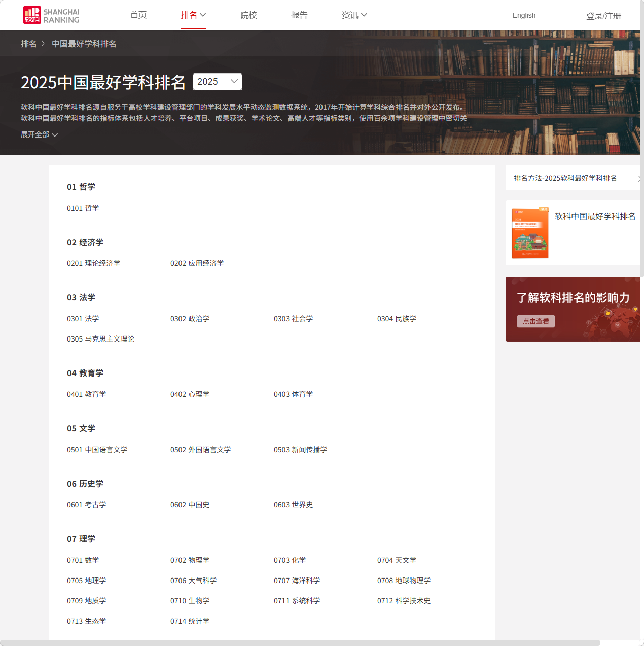Expand the 排名 navigation dropdown
Image resolution: width=644 pixels, height=646 pixels.
193,15
